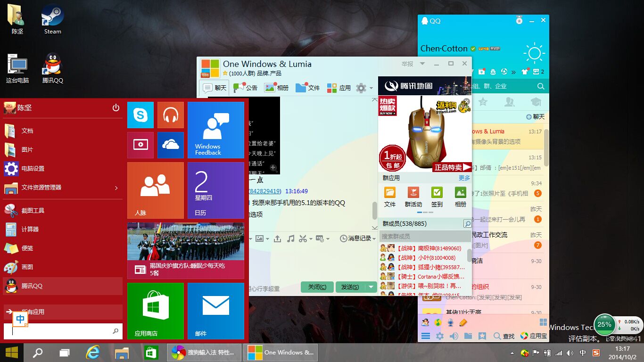Switch to the 公告 announcements tab
This screenshot has width=644, height=362.
click(245, 88)
